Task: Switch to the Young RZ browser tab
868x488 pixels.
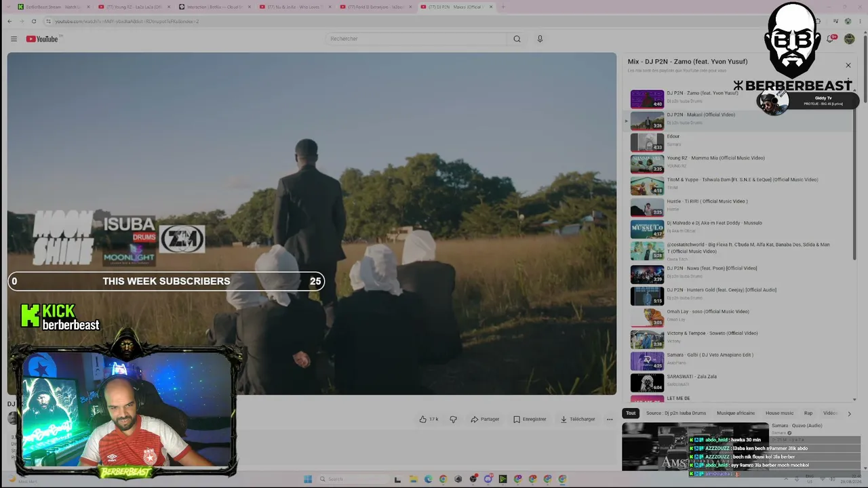Action: coord(133,7)
